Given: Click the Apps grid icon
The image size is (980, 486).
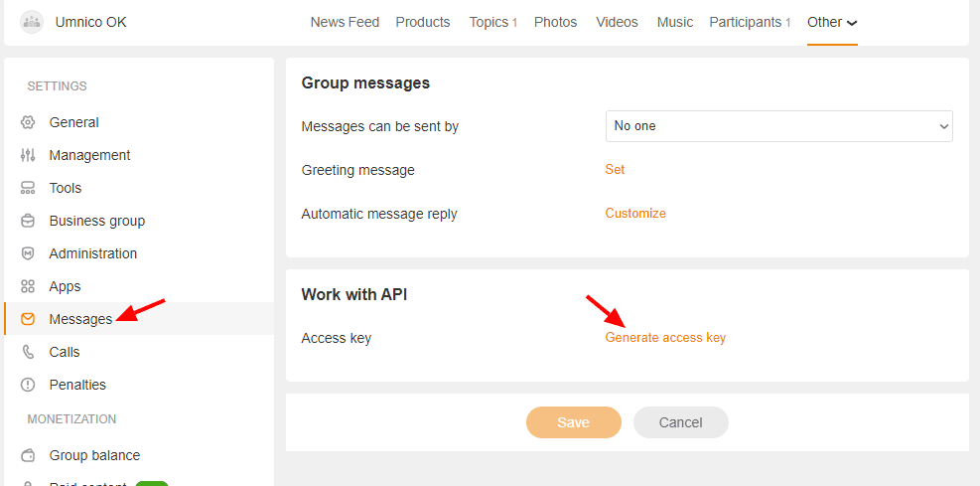Looking at the screenshot, I should tap(28, 286).
